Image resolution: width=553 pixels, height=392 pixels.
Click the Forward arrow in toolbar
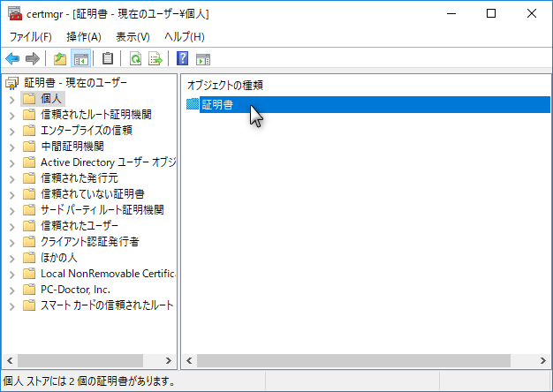click(x=32, y=59)
